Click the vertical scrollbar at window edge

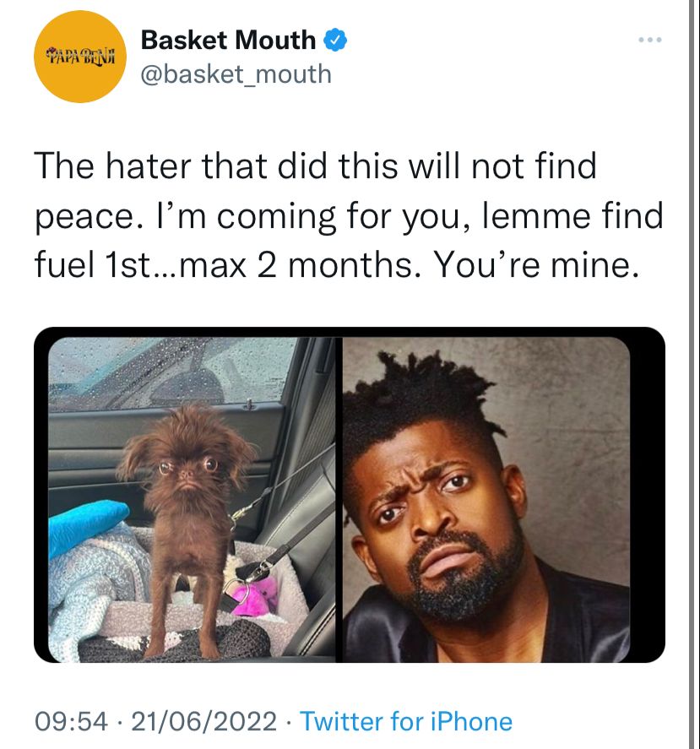(x=691, y=375)
